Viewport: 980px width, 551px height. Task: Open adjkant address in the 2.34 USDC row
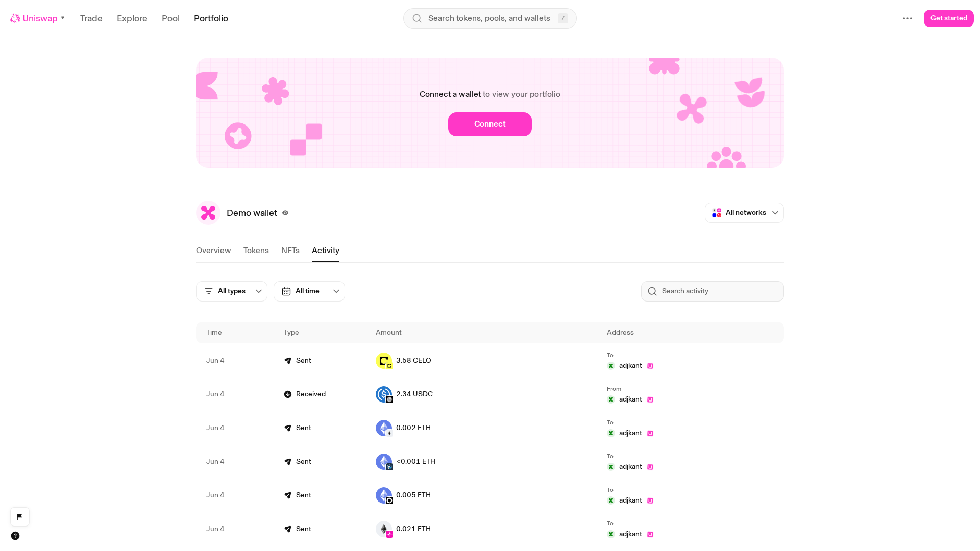pyautogui.click(x=630, y=399)
